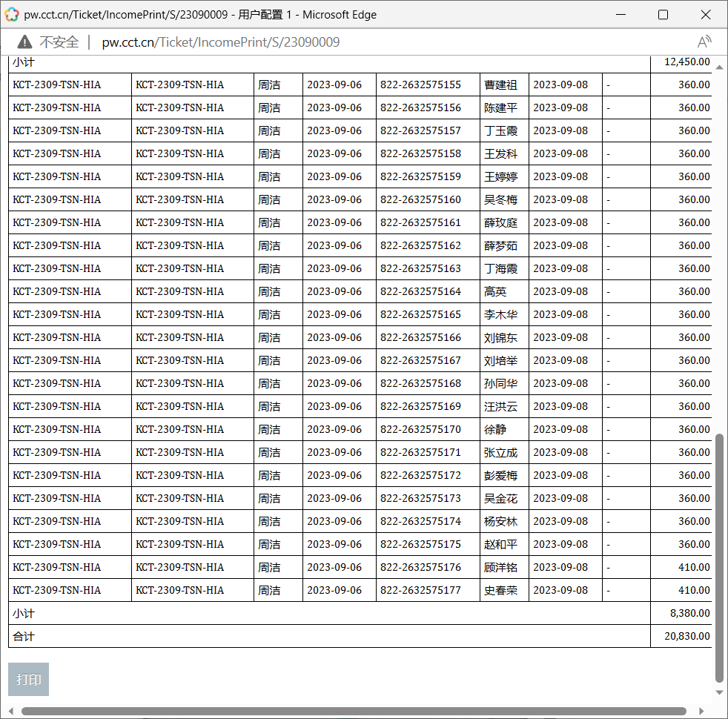Click the not-secure warning triangle icon

(25, 42)
